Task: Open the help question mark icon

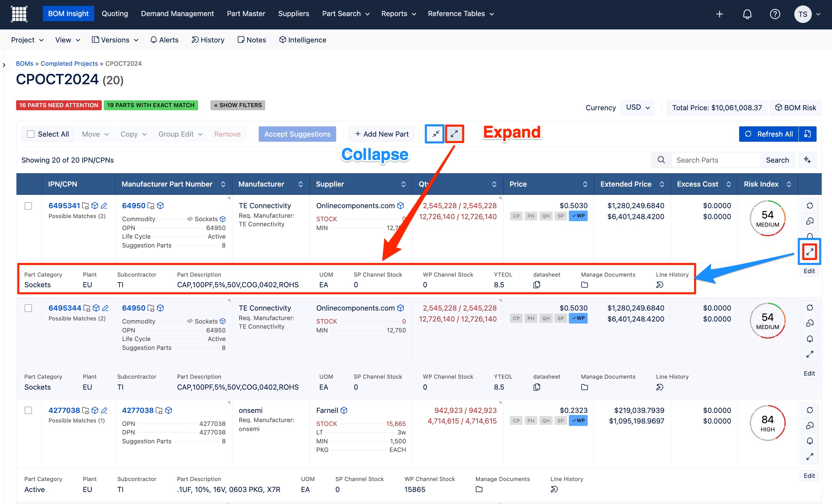Action: (x=775, y=14)
